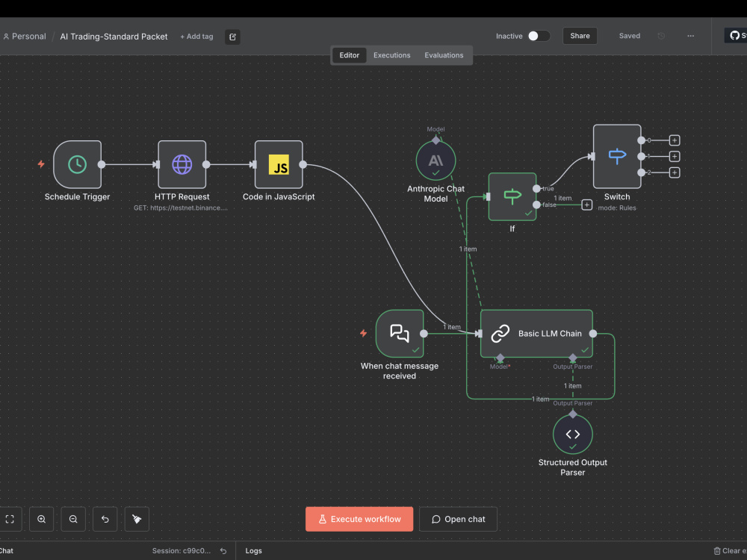Image resolution: width=747 pixels, height=560 pixels.
Task: Open the Structured Output Parser node
Action: tap(573, 435)
